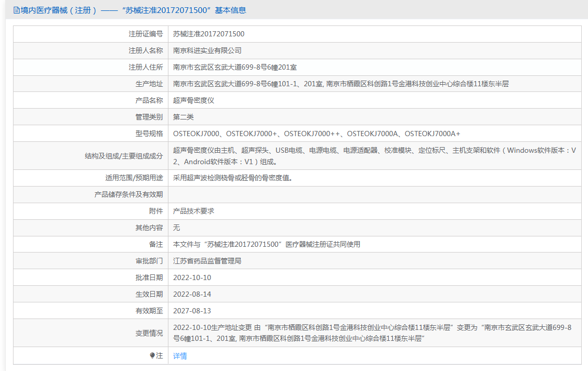Click the 审批部门 label
The image size is (588, 371).
pyautogui.click(x=149, y=261)
